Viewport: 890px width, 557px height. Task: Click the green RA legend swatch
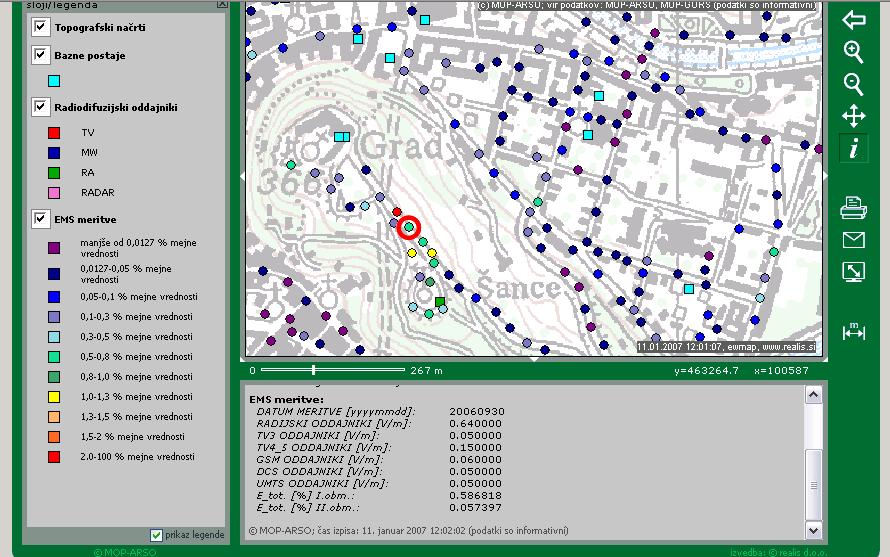point(54,173)
